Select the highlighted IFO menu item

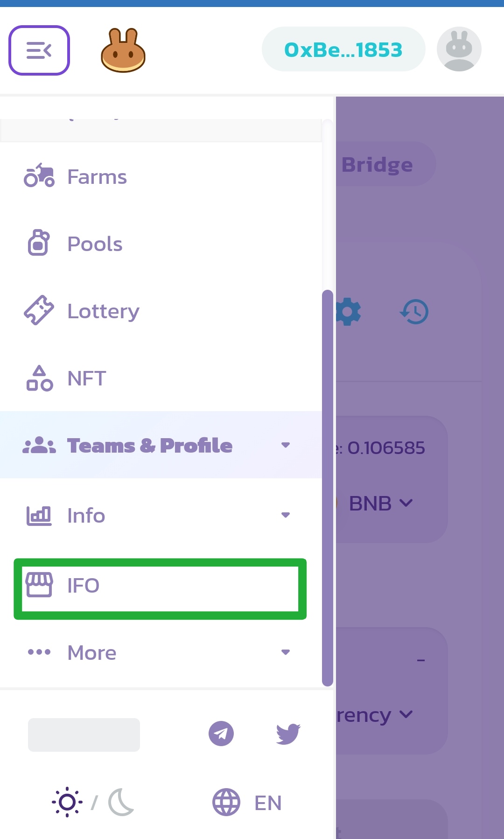pyautogui.click(x=160, y=588)
